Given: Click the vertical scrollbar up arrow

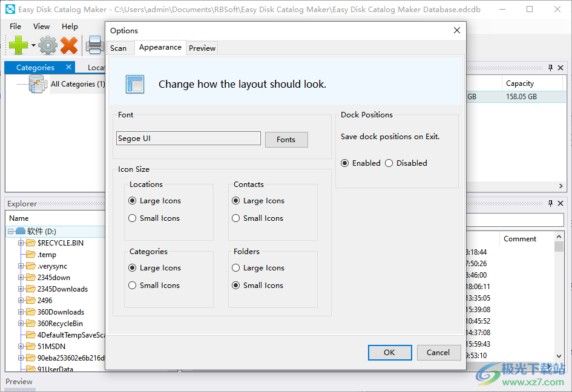Looking at the screenshot, I should point(559,237).
